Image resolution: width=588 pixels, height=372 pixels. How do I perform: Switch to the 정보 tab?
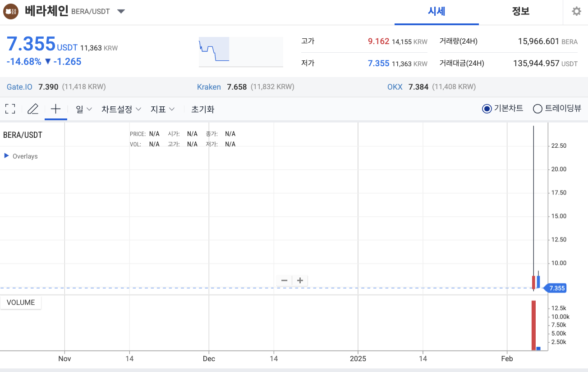point(521,12)
